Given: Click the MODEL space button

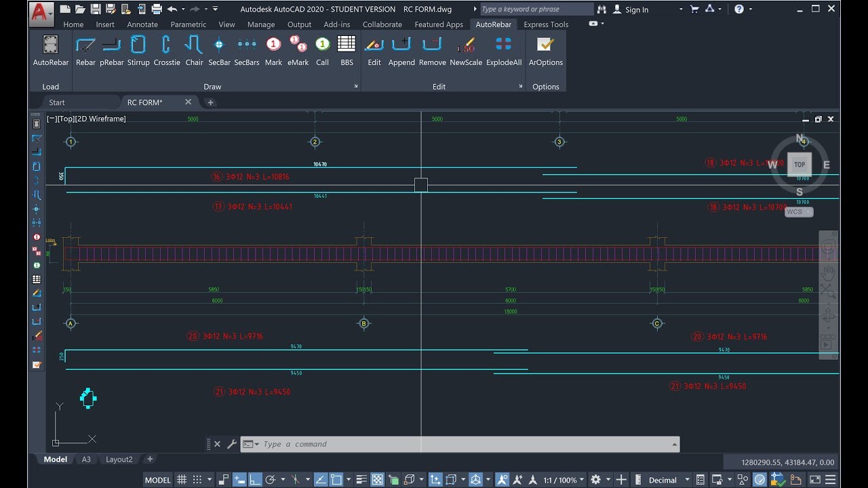Looking at the screenshot, I should pos(158,480).
